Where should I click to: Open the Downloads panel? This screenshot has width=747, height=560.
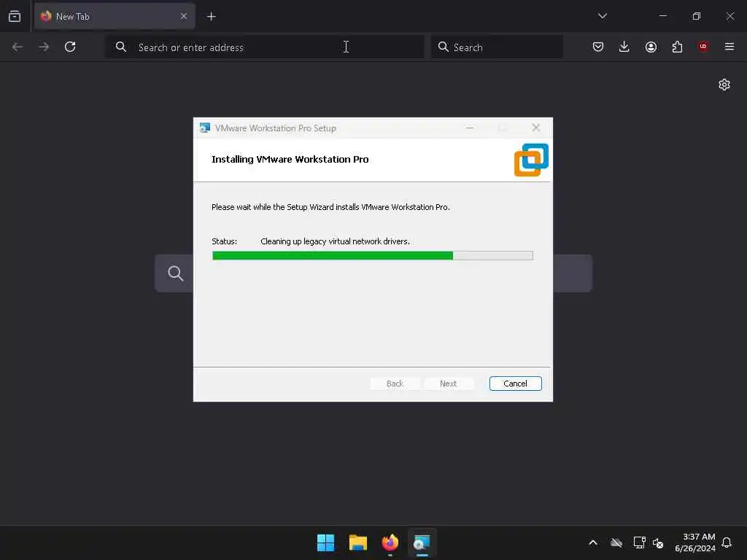click(624, 47)
